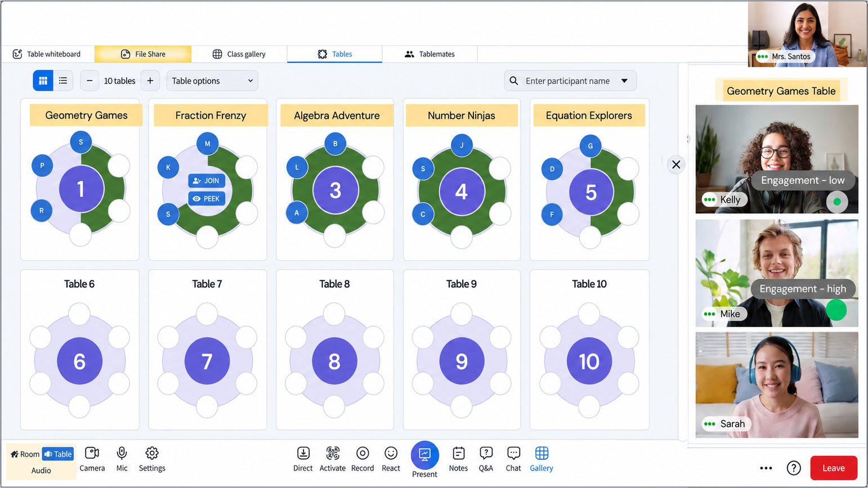This screenshot has height=488, width=868.
Task: Start recording with the Record icon
Action: point(363,453)
